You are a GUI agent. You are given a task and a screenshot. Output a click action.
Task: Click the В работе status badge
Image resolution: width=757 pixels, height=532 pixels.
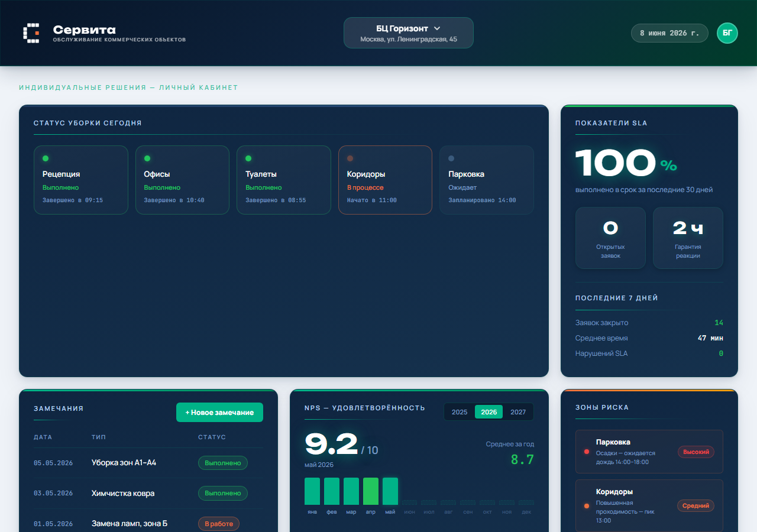(x=219, y=524)
